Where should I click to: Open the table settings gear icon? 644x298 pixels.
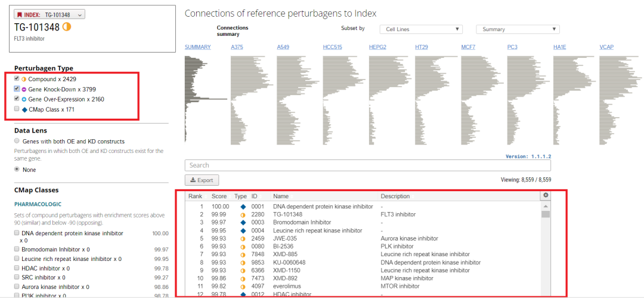546,195
